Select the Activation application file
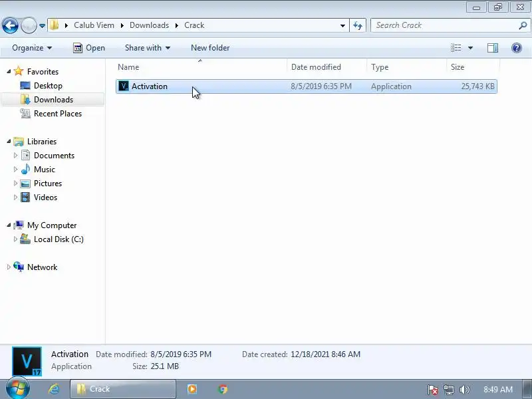 point(307,86)
